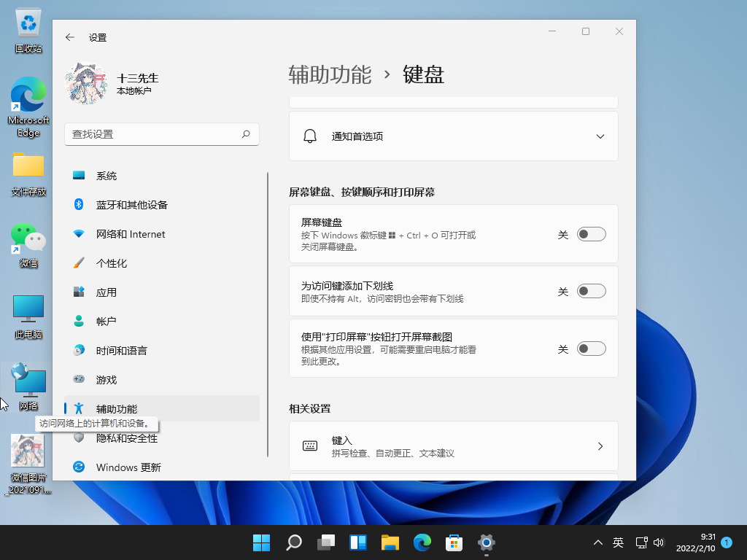Select 时间和语言 in the sidebar
Screen dimensions: 747x560
120,350
